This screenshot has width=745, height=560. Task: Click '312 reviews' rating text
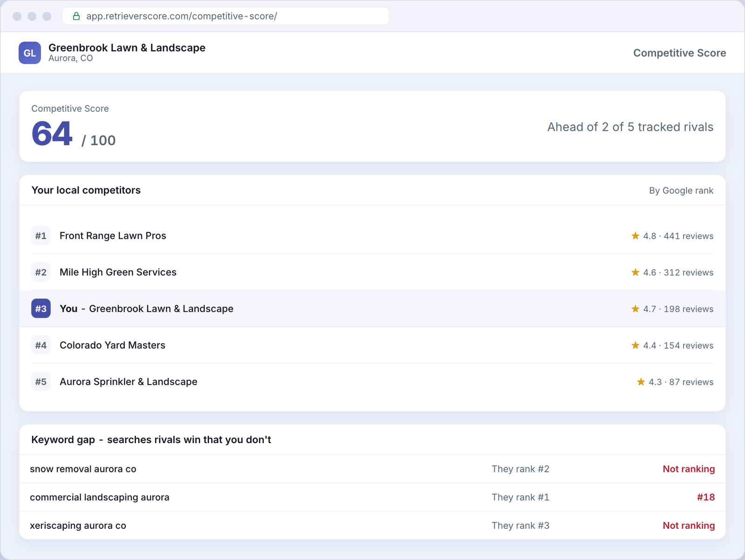[689, 272]
